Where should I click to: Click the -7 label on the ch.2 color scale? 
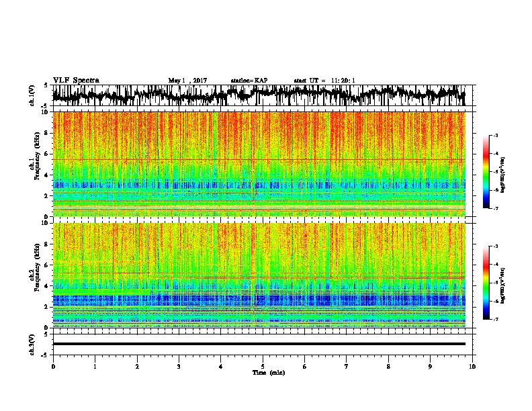coord(495,319)
